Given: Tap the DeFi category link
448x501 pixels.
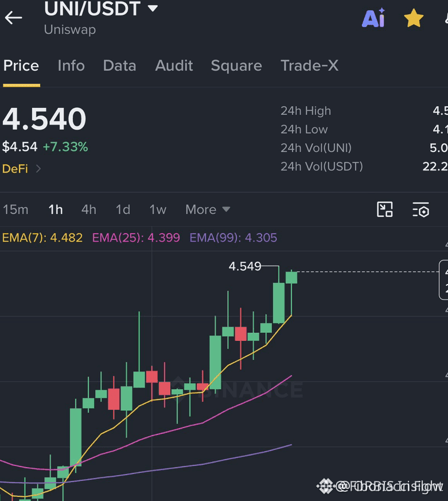Looking at the screenshot, I should 15,169.
